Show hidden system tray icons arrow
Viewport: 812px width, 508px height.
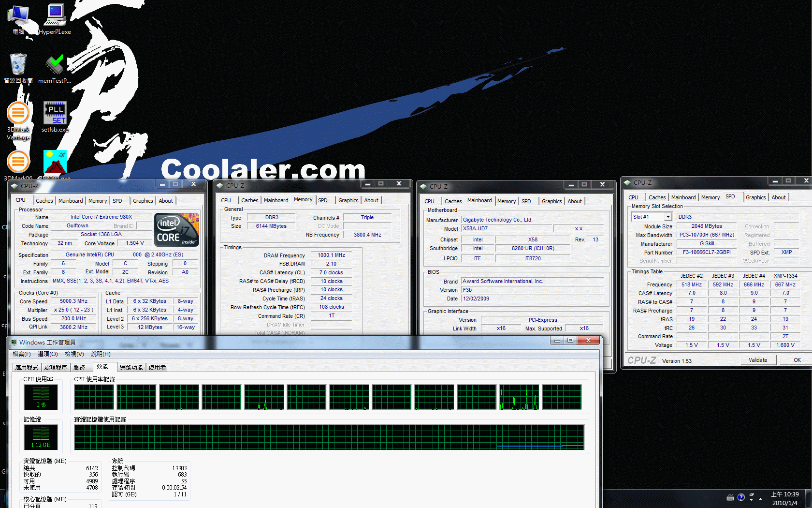(761, 498)
